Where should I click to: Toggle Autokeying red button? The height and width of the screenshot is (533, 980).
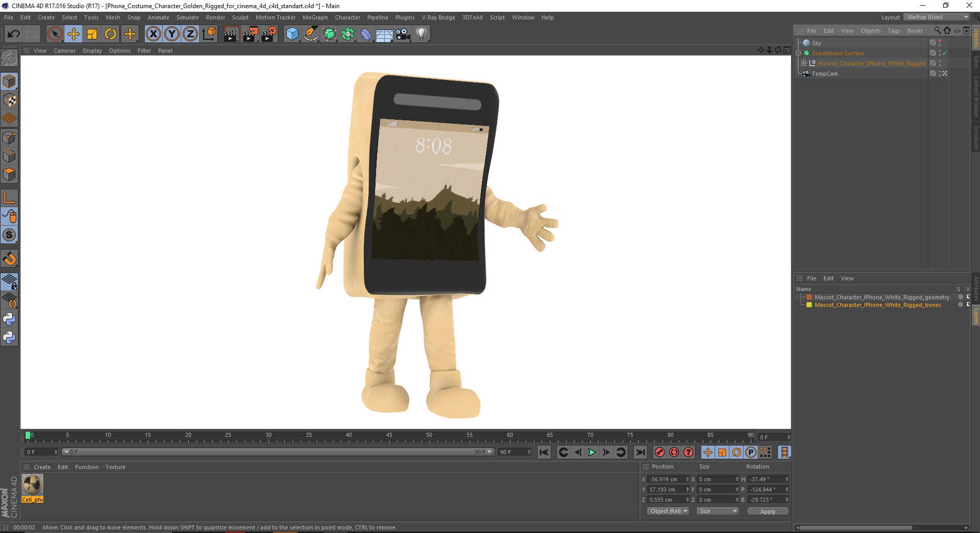coord(674,452)
